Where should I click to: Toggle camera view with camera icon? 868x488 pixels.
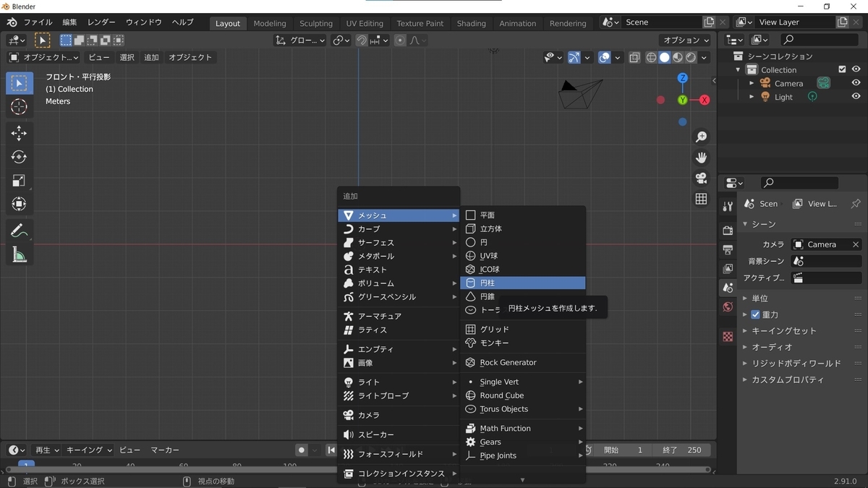pyautogui.click(x=701, y=178)
